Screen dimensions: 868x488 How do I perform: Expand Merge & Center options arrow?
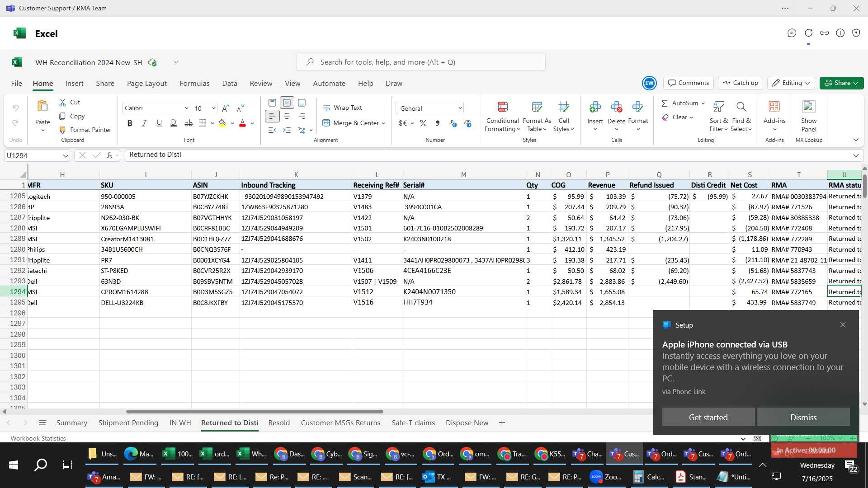click(383, 123)
